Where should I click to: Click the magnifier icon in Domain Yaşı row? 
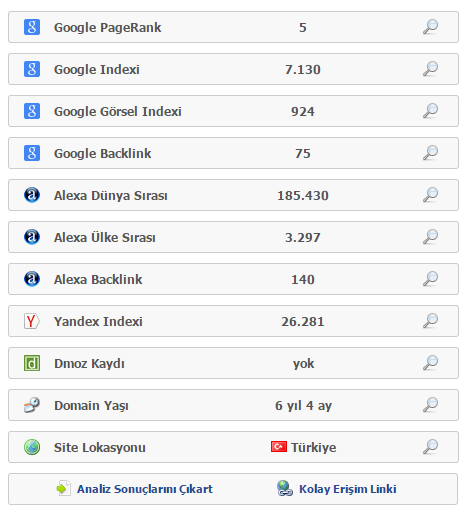(x=430, y=405)
